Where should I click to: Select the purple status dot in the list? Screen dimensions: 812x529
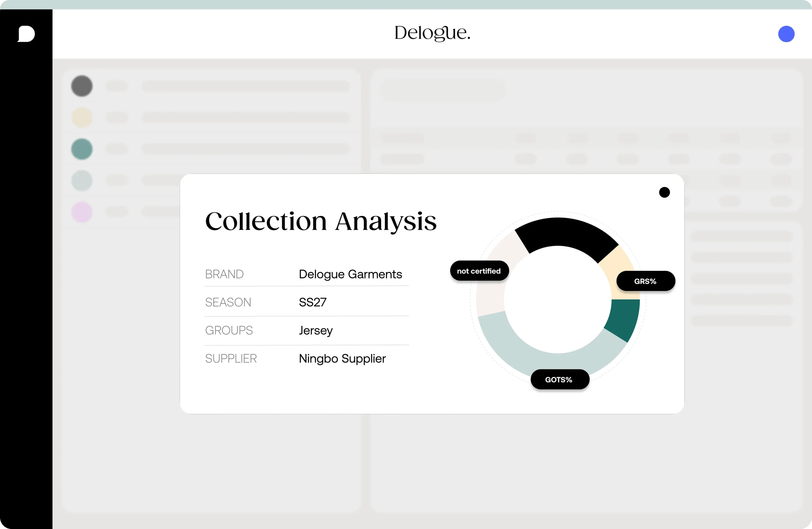(x=82, y=212)
